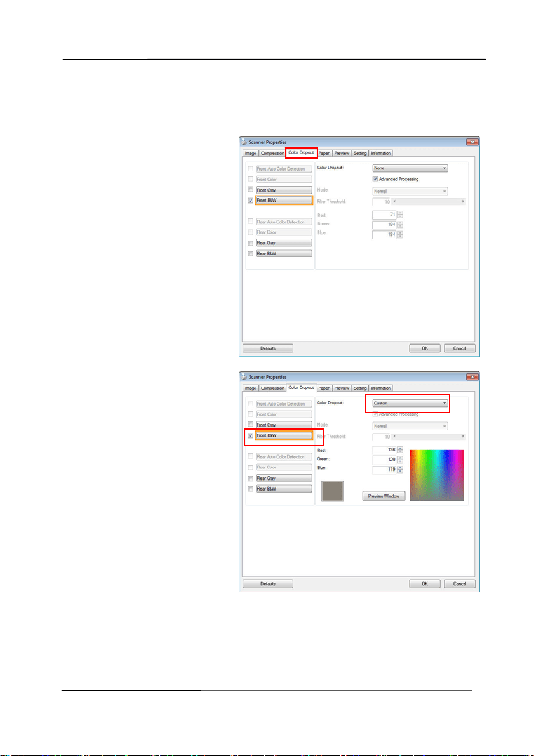Screen dimensions: 534x756
Task: Uncheck Front B&W checkbox in upper dialog
Action: (250, 201)
